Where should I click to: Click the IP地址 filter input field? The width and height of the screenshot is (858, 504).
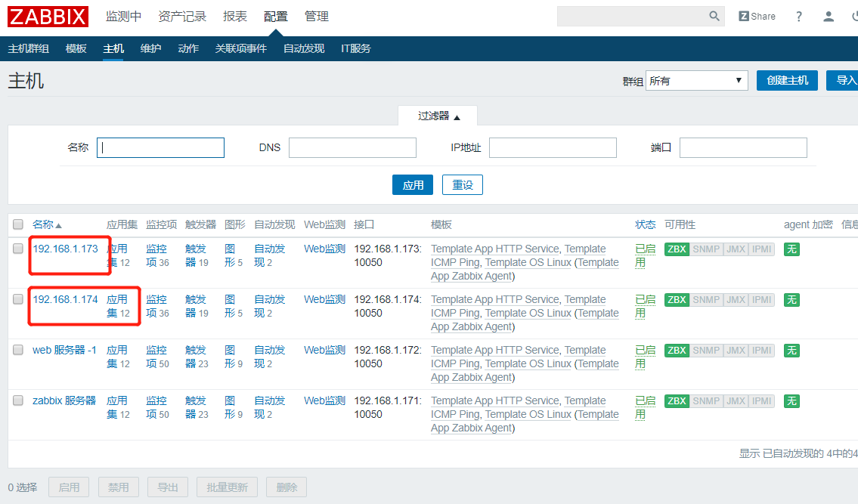tap(553, 148)
